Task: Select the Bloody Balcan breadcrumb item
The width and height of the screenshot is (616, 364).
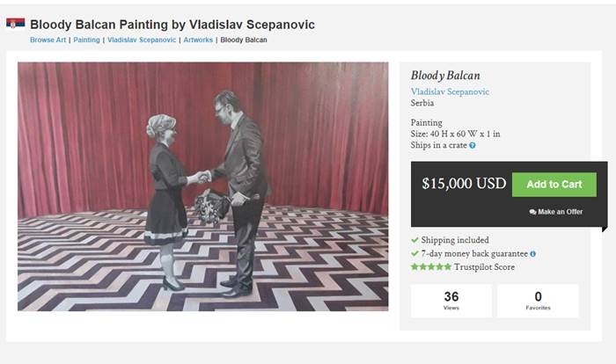Action: pyautogui.click(x=244, y=40)
